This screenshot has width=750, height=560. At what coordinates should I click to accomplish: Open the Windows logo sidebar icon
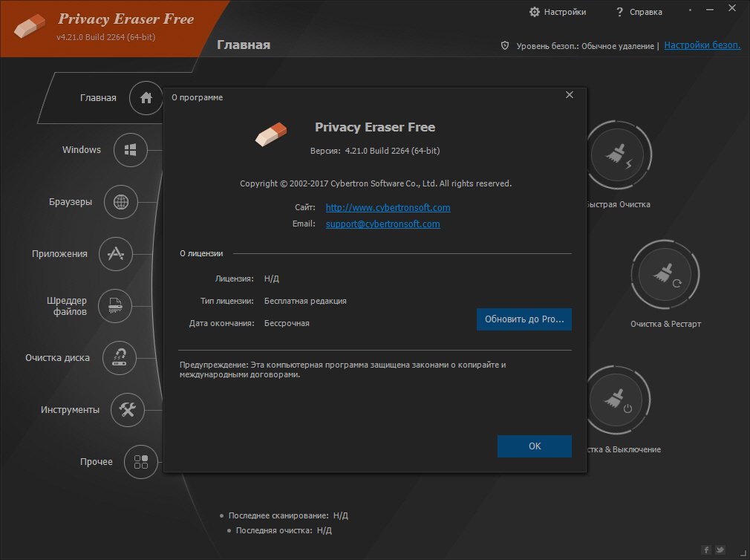click(131, 150)
